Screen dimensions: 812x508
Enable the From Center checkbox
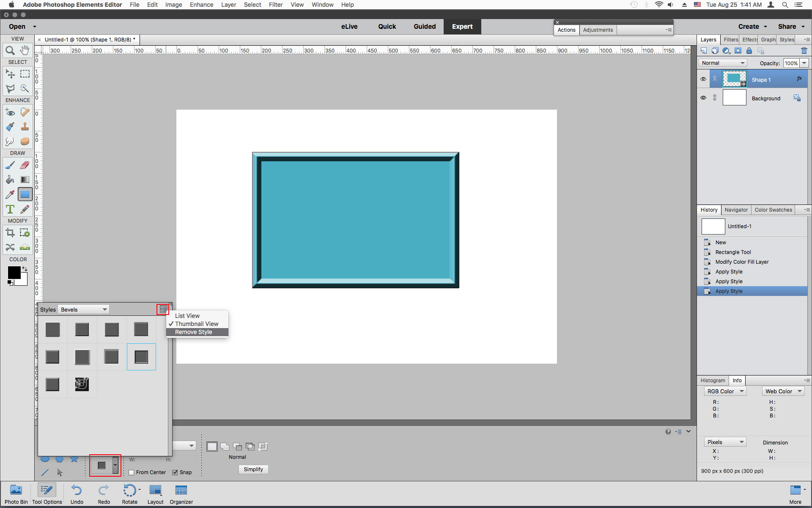132,472
